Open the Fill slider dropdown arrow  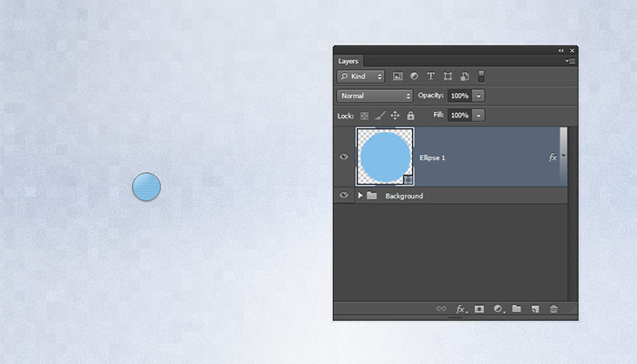(x=479, y=116)
